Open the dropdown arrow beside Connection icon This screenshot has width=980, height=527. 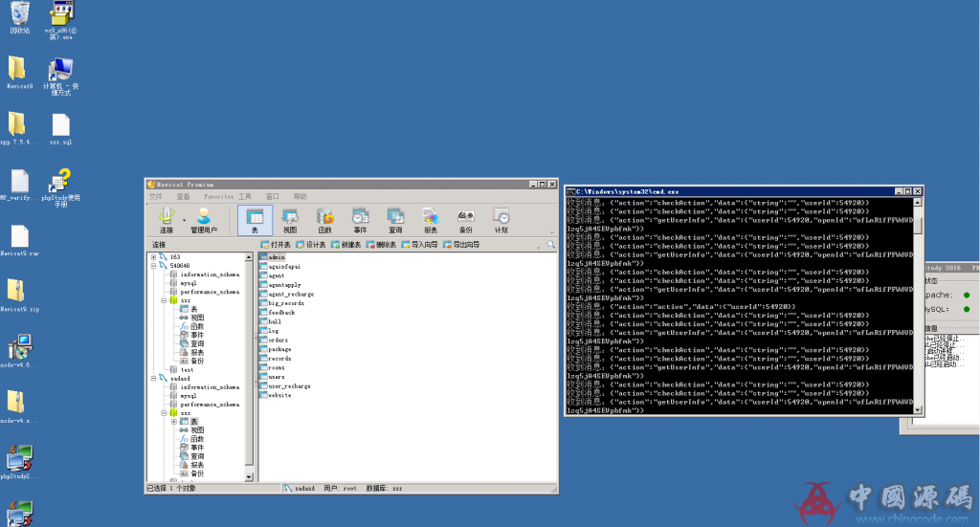coord(184,220)
